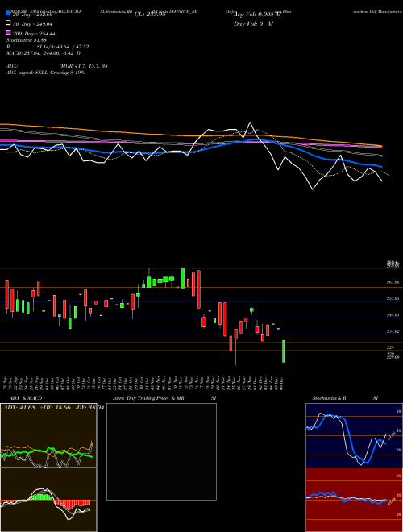Select the '20 Day = 242.66' text
This screenshot has width=403, height=532.
[32, 15]
